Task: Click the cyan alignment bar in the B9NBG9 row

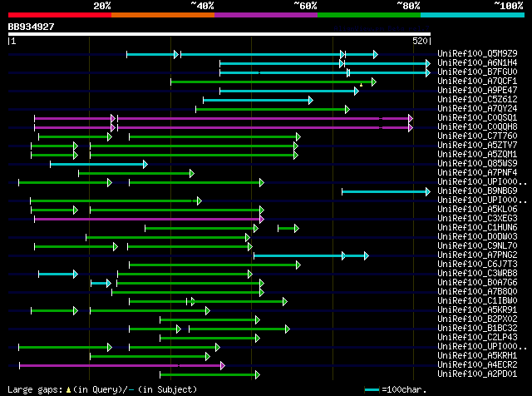Action: 386,192
